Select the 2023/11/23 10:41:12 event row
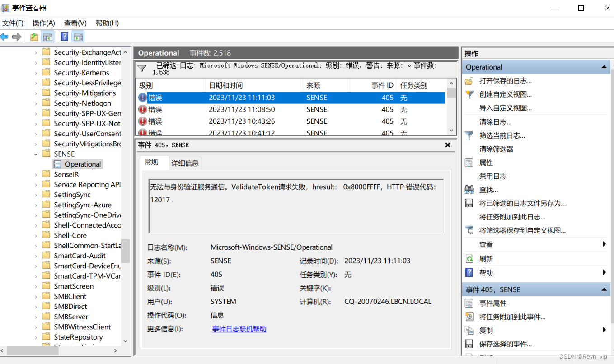The width and height of the screenshot is (614, 364). (x=291, y=132)
